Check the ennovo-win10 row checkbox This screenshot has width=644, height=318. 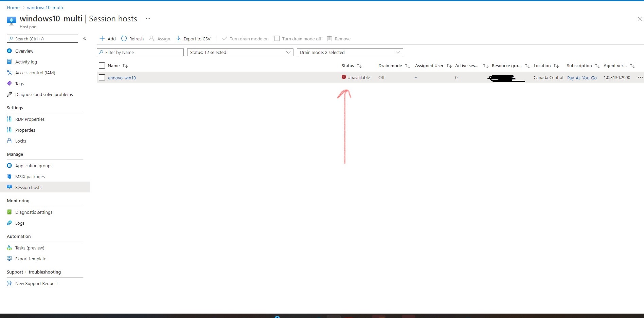click(102, 77)
